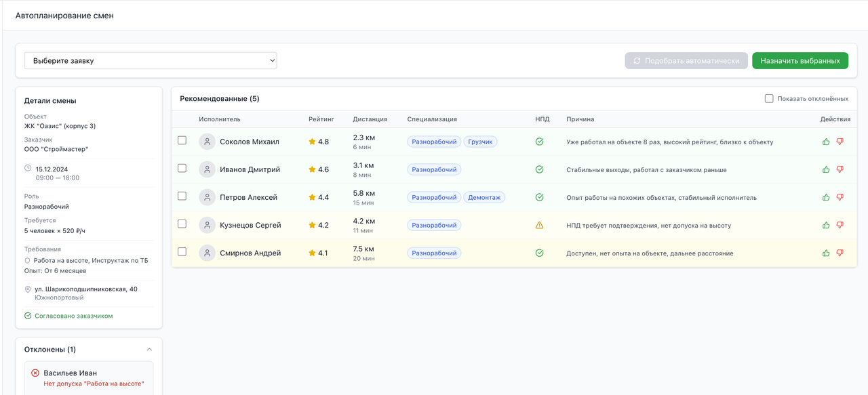The height and width of the screenshot is (395, 868).
Task: Collapse the 'Отклонены (1)' section chevron
Action: pyautogui.click(x=149, y=350)
